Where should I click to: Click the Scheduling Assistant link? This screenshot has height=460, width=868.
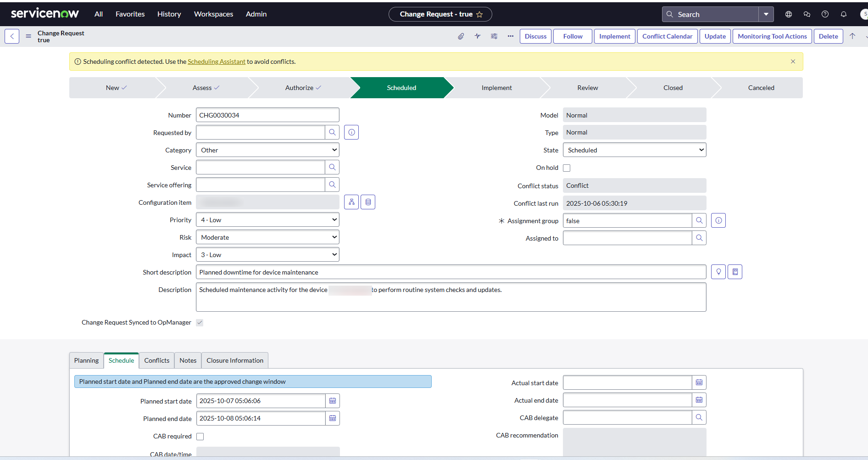tap(217, 62)
